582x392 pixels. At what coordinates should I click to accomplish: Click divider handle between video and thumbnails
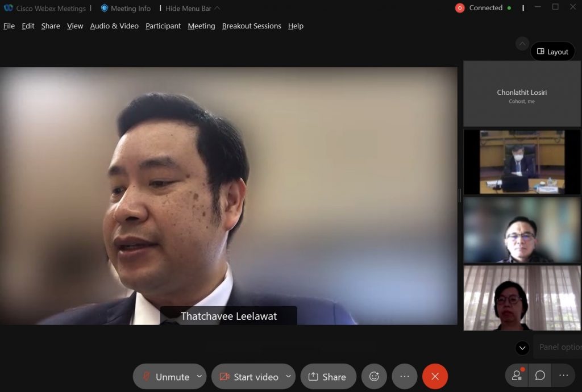[460, 195]
